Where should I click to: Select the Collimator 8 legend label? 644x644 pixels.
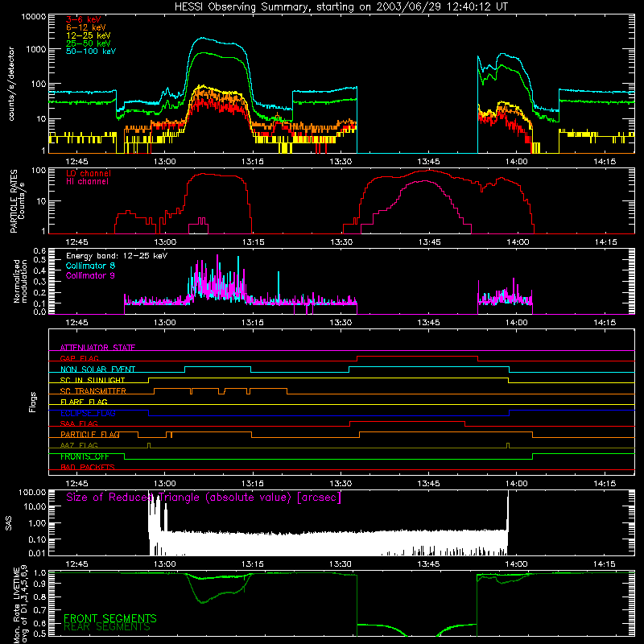90,266
